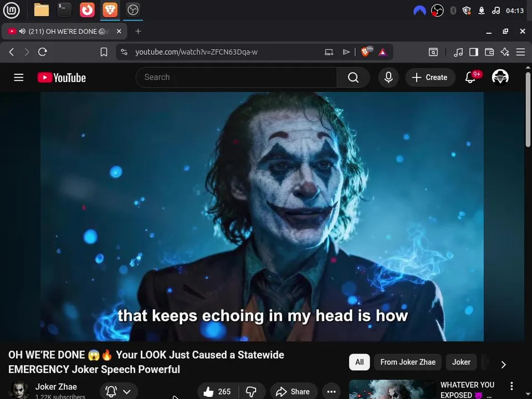Focus the YouTube Search field

click(x=236, y=78)
